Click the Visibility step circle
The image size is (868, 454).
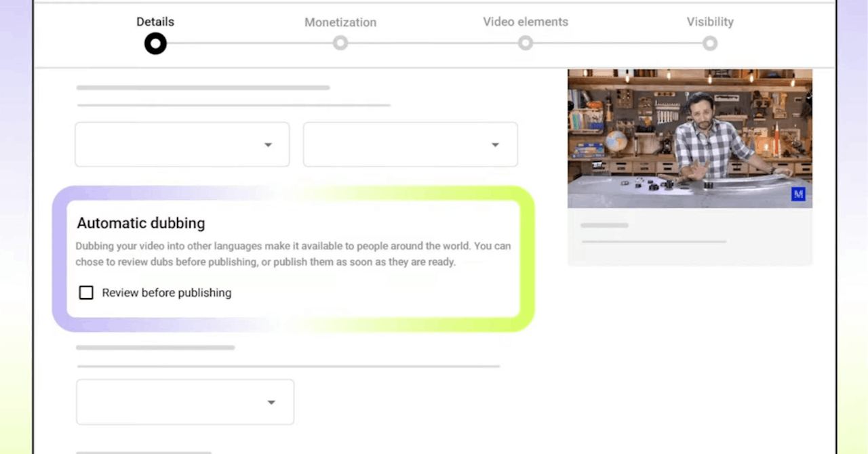(710, 43)
